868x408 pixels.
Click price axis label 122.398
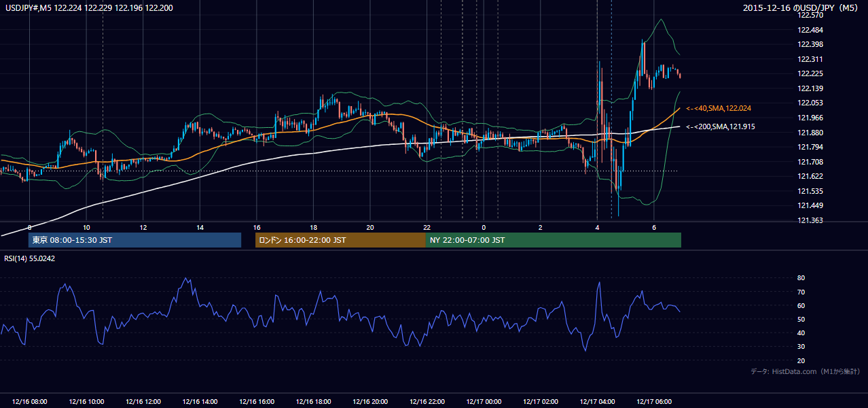point(810,44)
